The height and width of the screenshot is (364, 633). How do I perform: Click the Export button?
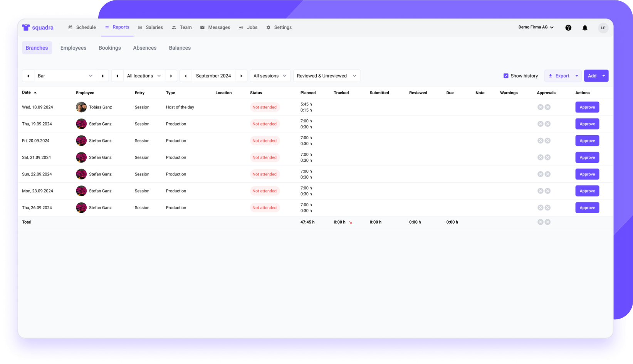point(559,76)
